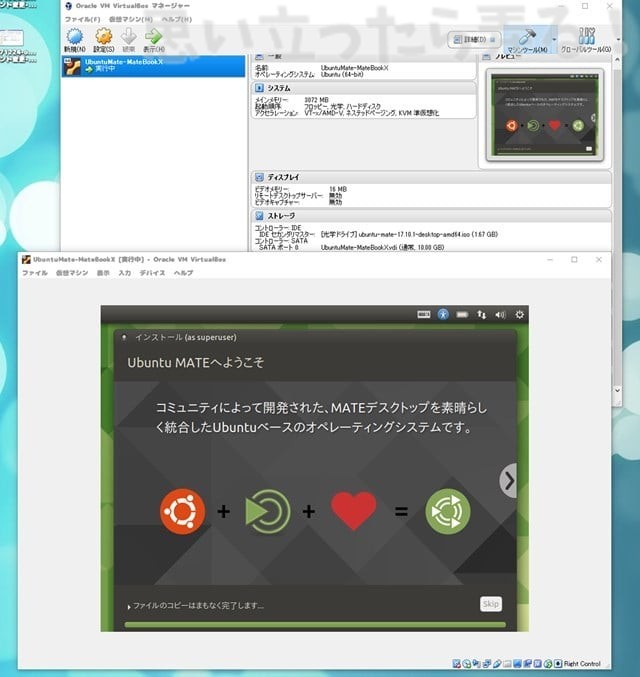Click the orange Ubuntu logo in slideshow
This screenshot has height=677, width=640.
pos(182,512)
